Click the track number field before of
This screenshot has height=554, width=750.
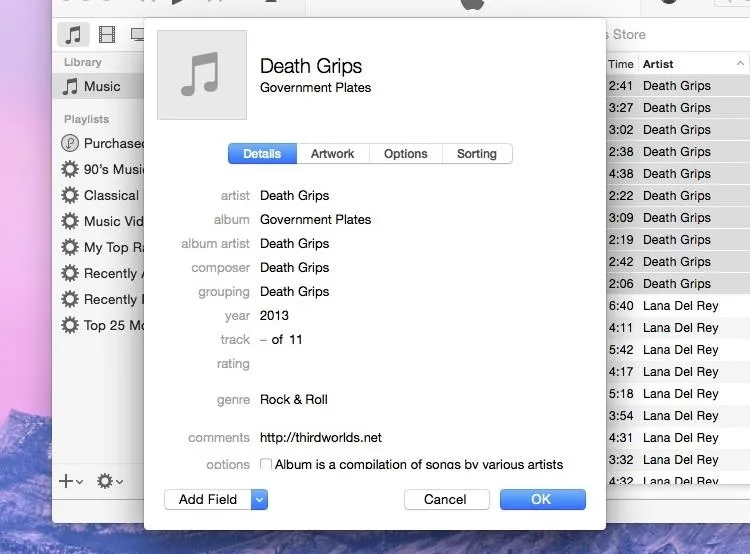click(x=263, y=340)
